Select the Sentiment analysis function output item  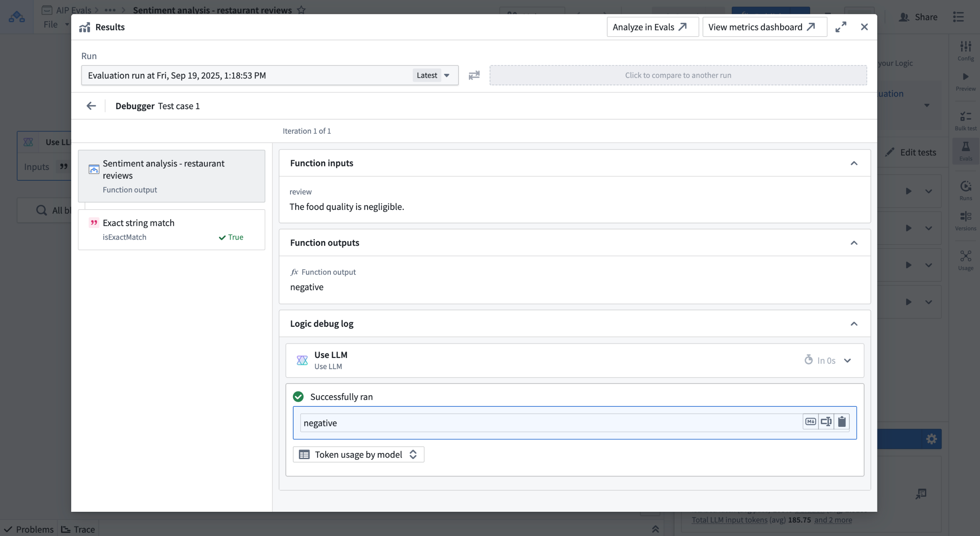171,176
